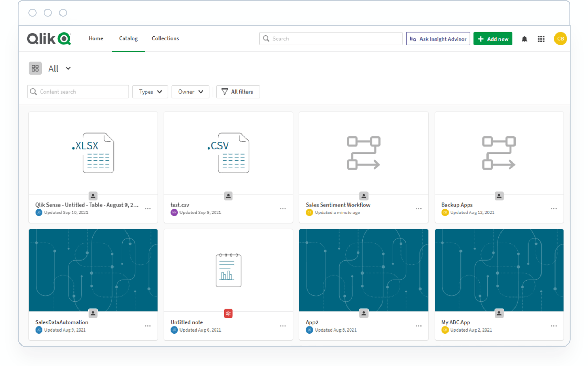Toggle the grid view icon beside All
Screen dimensions: 588x366
35,68
